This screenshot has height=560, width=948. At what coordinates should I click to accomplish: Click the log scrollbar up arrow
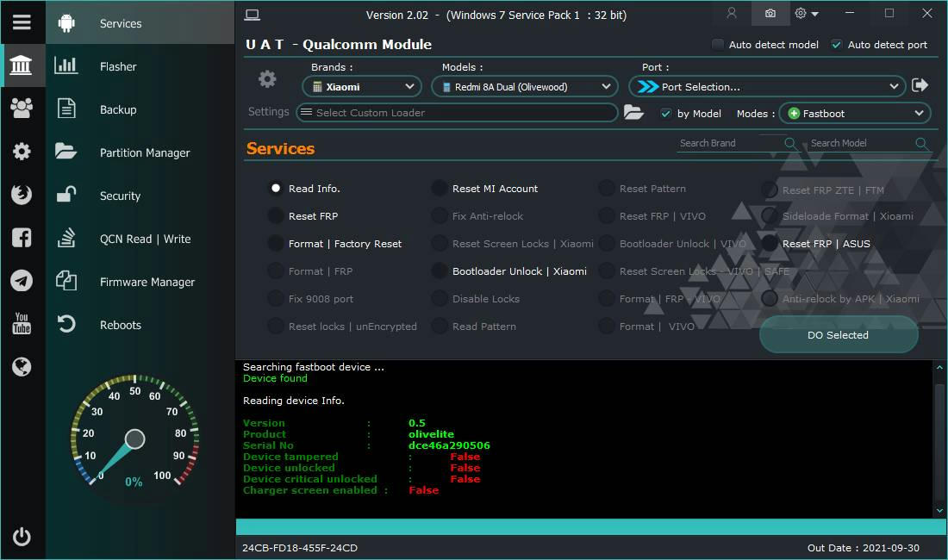(x=939, y=367)
